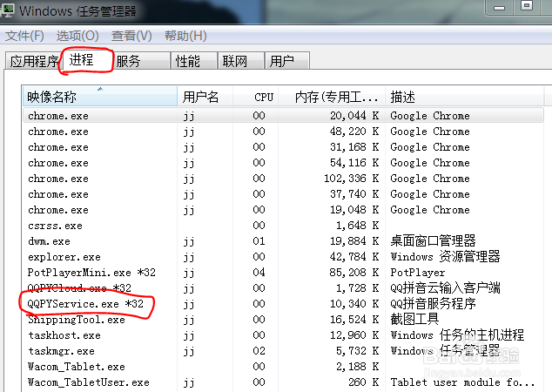Select the dwm.exe process
Viewport: 552px width, 392px height.
point(283,241)
